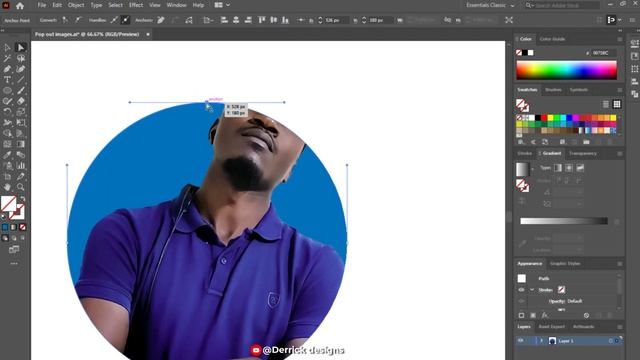Open Color panel options menu
Screen dimensions: 640x360
pos(620,39)
